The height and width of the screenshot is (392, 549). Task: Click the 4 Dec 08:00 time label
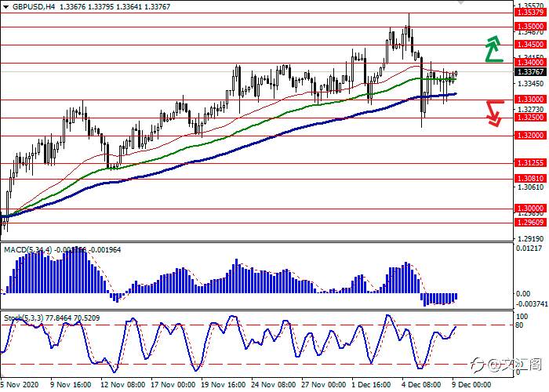click(x=423, y=385)
